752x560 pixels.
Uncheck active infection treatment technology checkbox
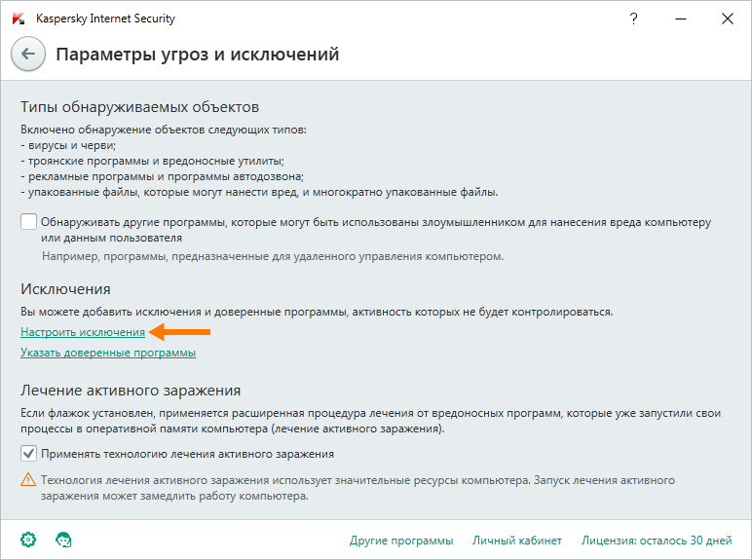[x=29, y=454]
